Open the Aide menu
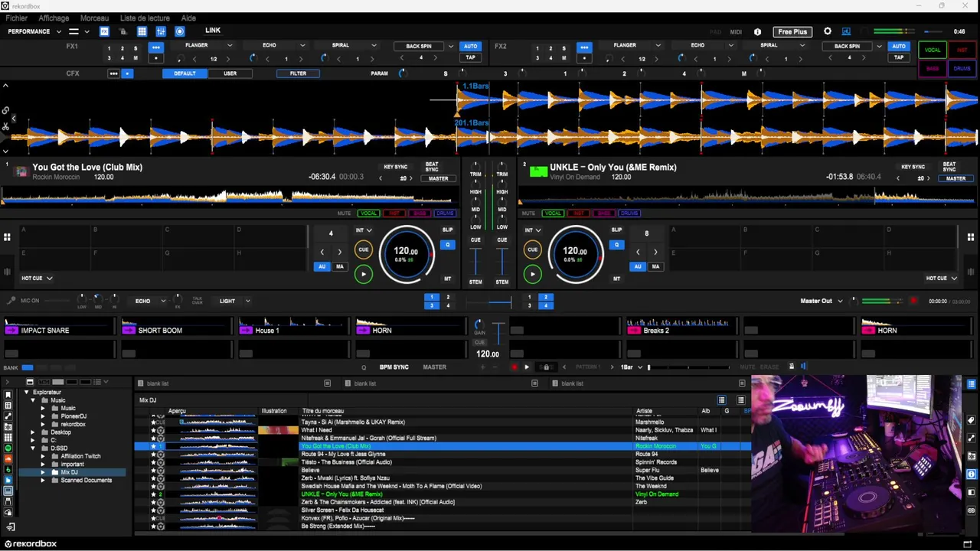Viewport: 980px width, 551px height. point(188,18)
